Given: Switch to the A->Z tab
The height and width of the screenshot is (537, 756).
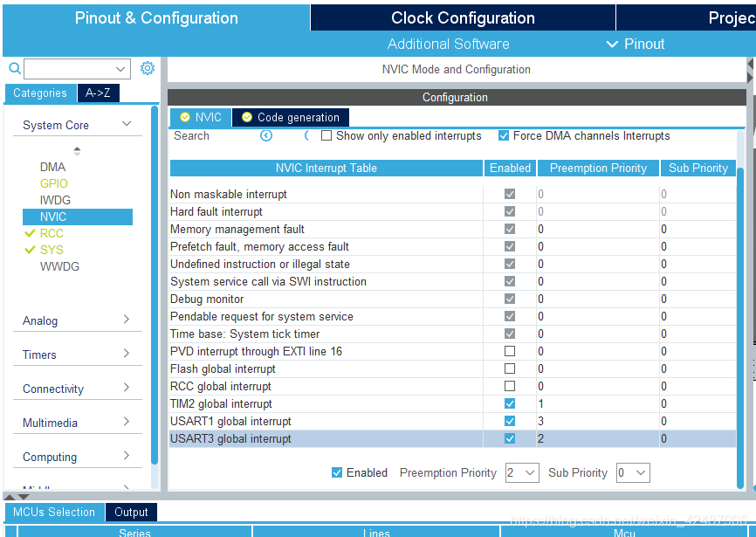Looking at the screenshot, I should (99, 93).
